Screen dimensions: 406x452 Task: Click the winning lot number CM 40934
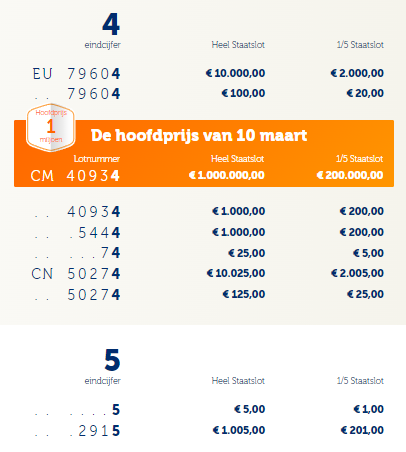pyautogui.click(x=75, y=175)
